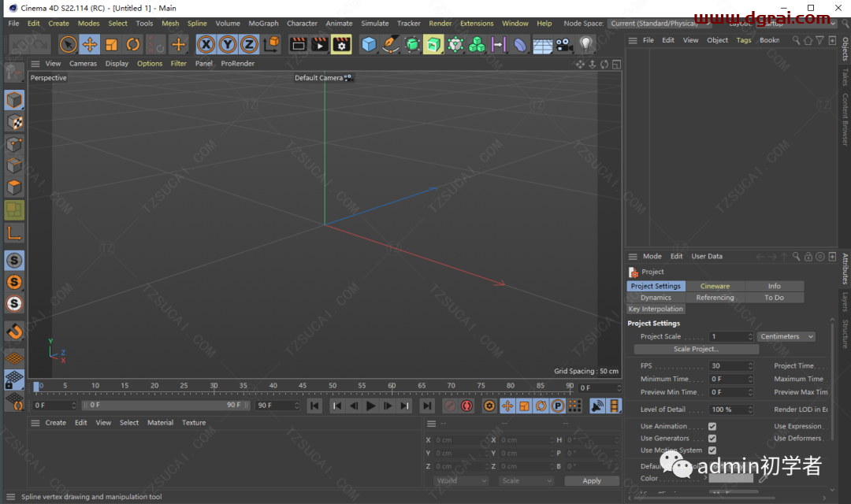Screen dimensions: 851x504
Task: Open viewport Cameras menu
Action: 83,64
